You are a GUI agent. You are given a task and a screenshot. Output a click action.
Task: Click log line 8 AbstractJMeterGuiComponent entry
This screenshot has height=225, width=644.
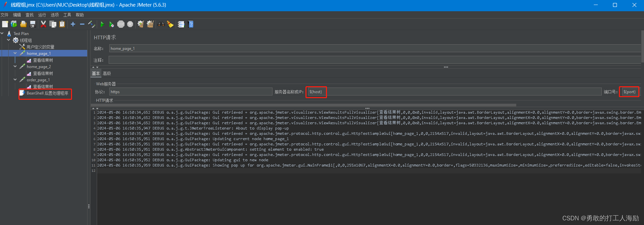[210, 149]
